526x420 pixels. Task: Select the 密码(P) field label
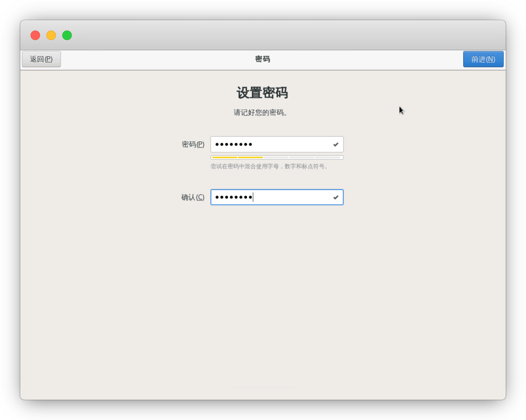click(193, 144)
